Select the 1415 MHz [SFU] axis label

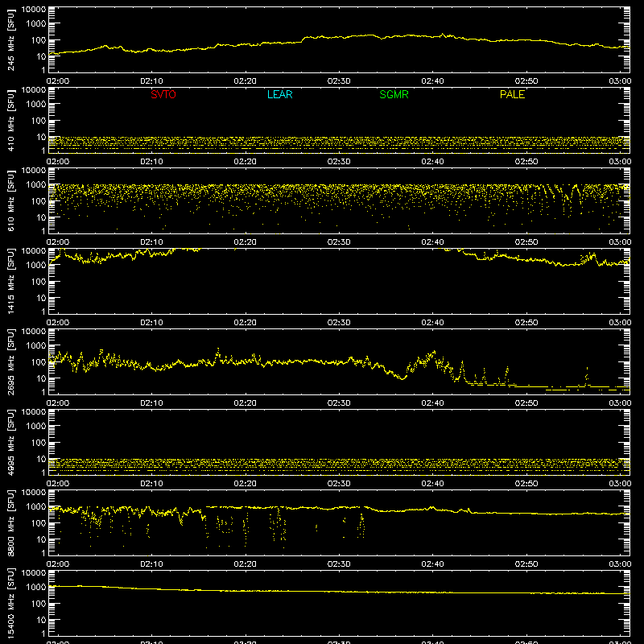click(x=11, y=281)
